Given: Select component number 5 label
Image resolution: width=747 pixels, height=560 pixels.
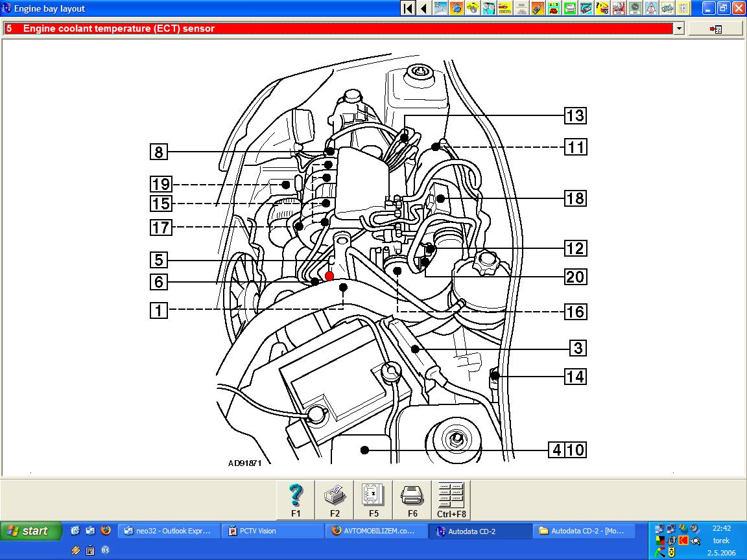Looking at the screenshot, I should [159, 260].
